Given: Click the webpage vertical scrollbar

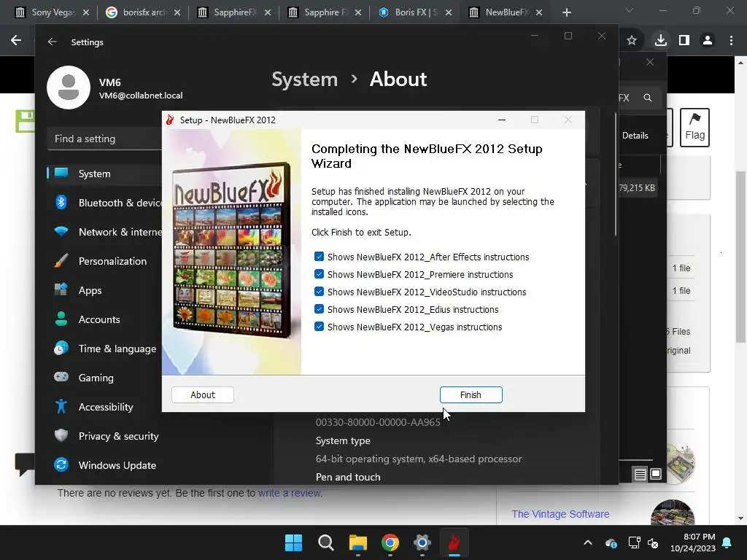Looking at the screenshot, I should [x=740, y=256].
